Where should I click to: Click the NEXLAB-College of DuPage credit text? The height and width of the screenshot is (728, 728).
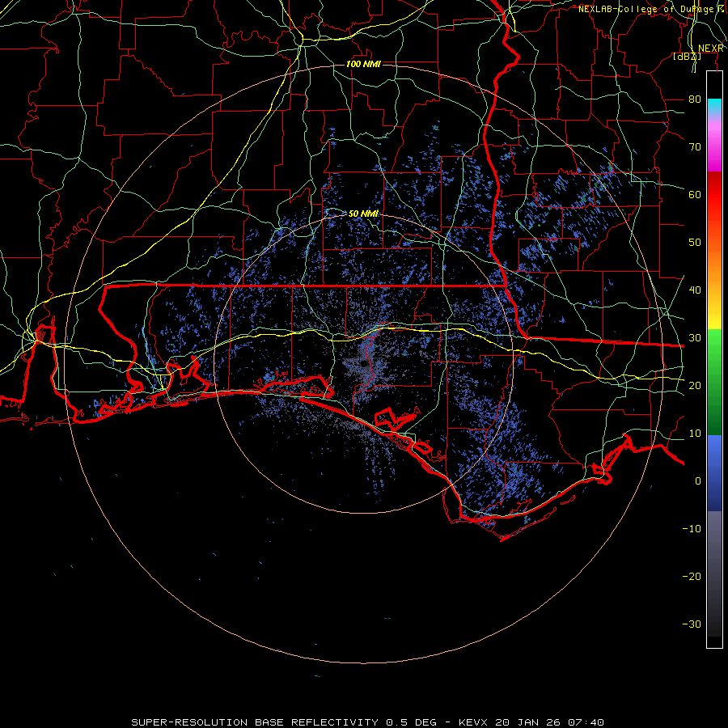[650, 9]
